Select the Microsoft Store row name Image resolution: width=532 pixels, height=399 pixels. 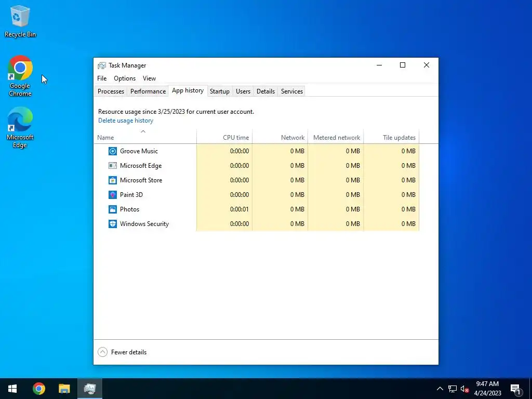[141, 180]
